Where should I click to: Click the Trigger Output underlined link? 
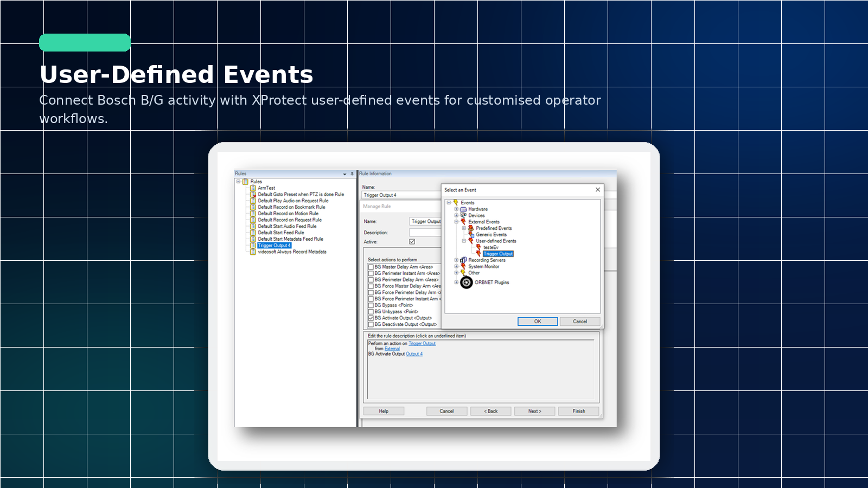[x=422, y=343]
